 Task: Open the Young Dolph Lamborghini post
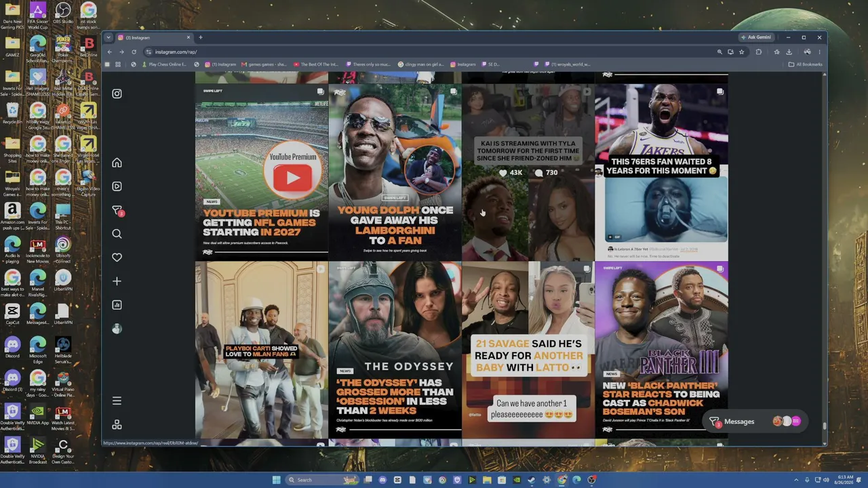[395, 172]
